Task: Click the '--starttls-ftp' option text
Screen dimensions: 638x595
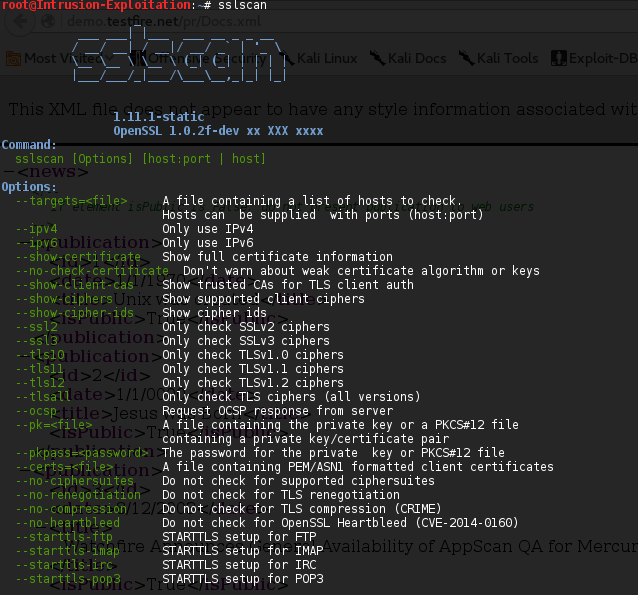Action: click(x=64, y=537)
